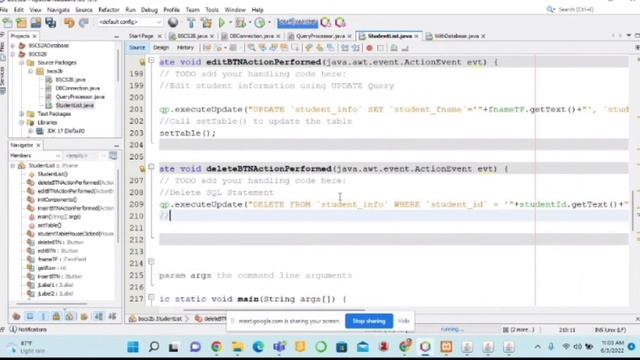
Task: Click the Redo arrow icon
Action: [x=84, y=22]
